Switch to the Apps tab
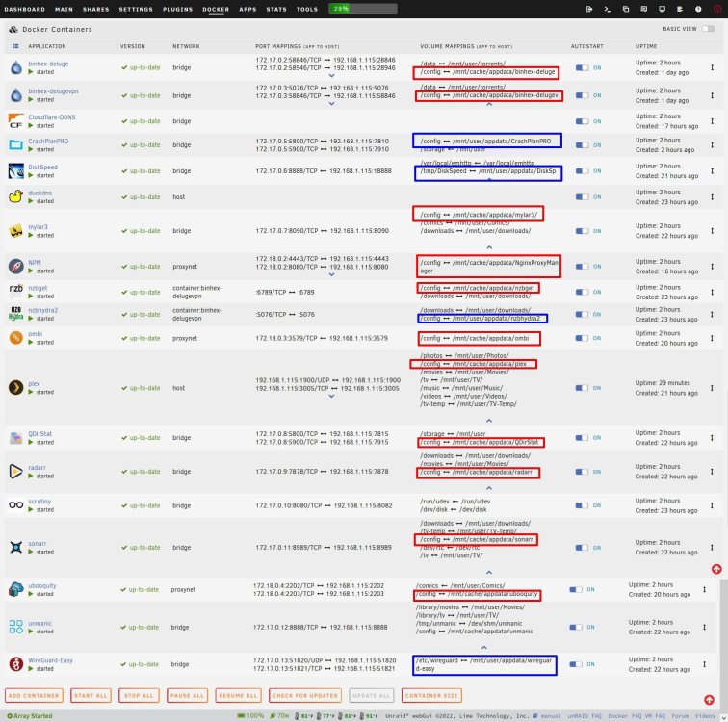The width and height of the screenshot is (728, 722). tap(247, 9)
